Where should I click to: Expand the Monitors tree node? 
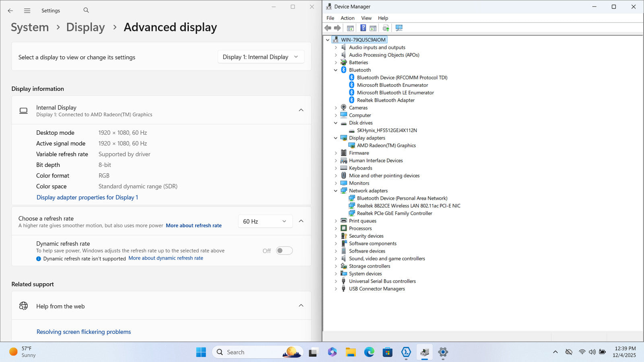[x=336, y=183]
